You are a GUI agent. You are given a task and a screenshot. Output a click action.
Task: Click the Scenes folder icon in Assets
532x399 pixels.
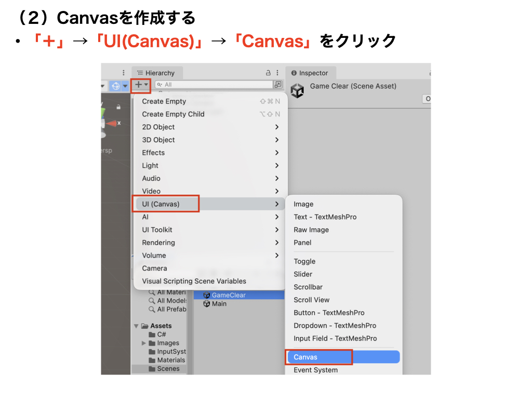pos(152,369)
